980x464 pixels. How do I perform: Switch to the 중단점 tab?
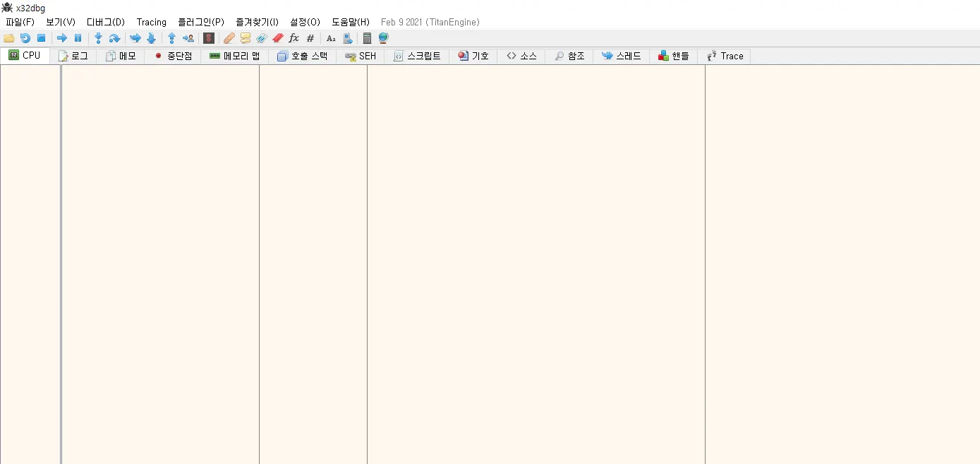tap(173, 56)
